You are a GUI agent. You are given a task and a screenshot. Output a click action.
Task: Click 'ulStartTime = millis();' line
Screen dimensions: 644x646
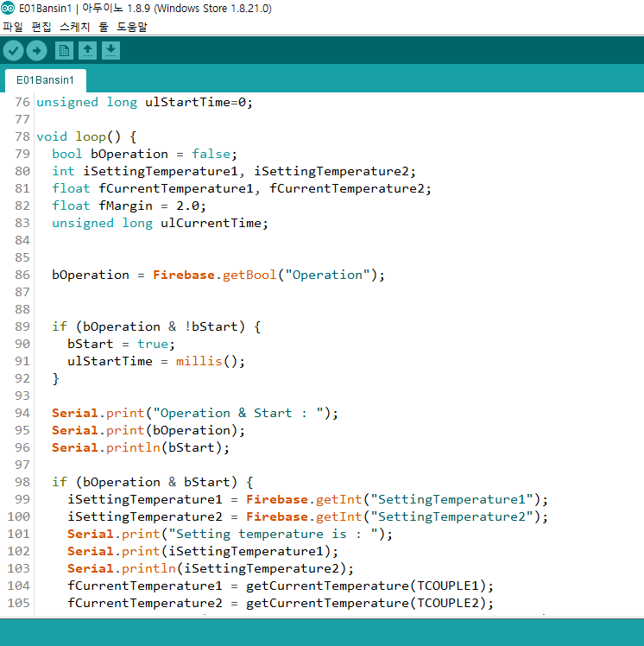[x=156, y=361]
